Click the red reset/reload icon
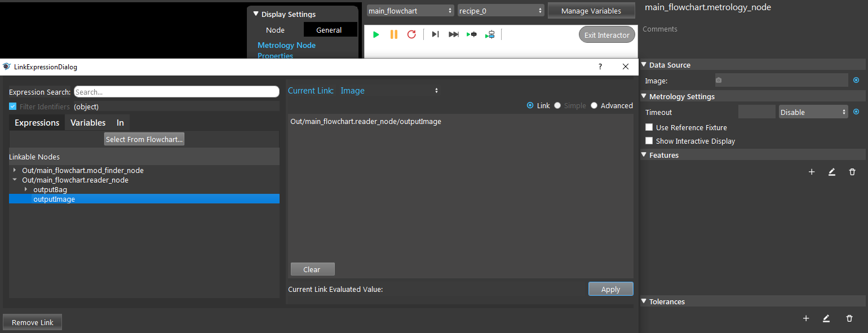Viewport: 868px width, 333px height. 411,34
